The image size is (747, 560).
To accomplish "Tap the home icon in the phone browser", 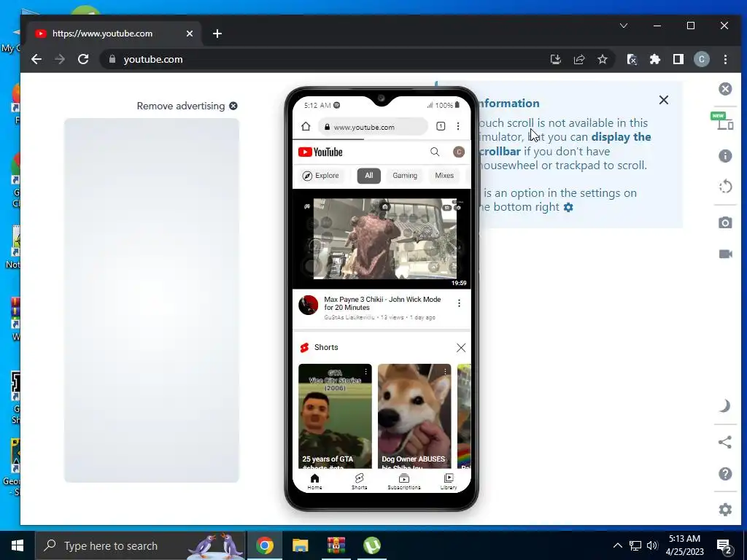I will pos(306,126).
